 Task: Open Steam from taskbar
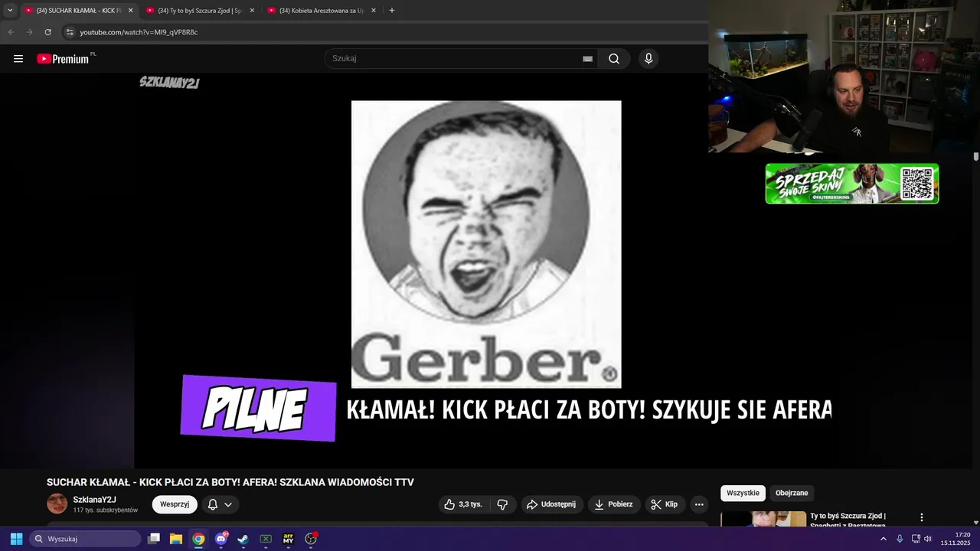click(243, 539)
